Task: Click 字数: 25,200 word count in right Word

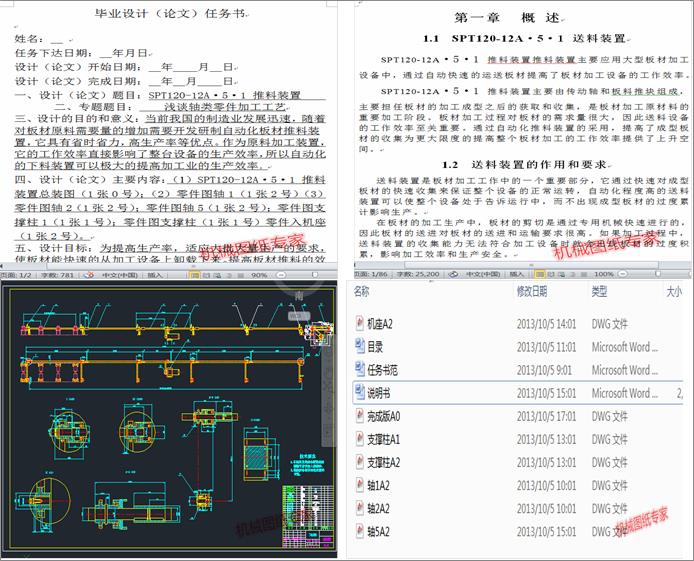Action: (418, 274)
